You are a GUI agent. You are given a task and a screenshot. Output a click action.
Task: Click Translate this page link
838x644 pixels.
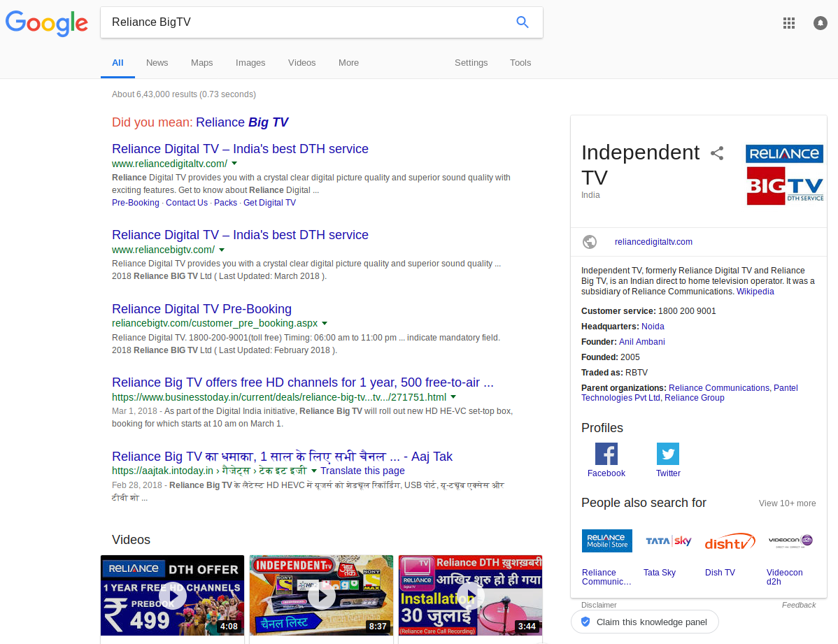tap(362, 471)
